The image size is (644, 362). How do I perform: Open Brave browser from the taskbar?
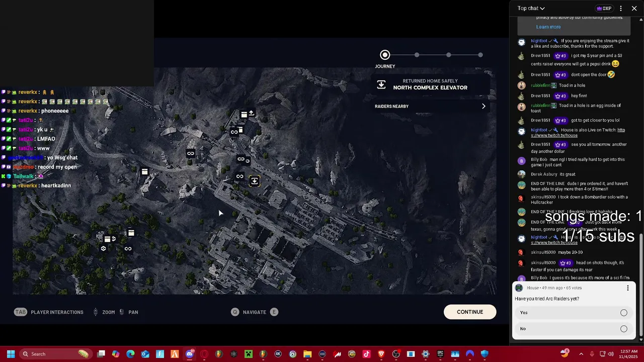[381, 354]
